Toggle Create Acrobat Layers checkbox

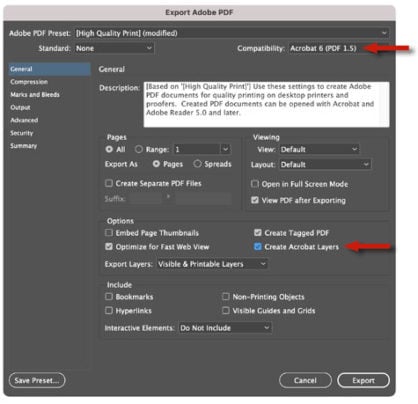[258, 246]
